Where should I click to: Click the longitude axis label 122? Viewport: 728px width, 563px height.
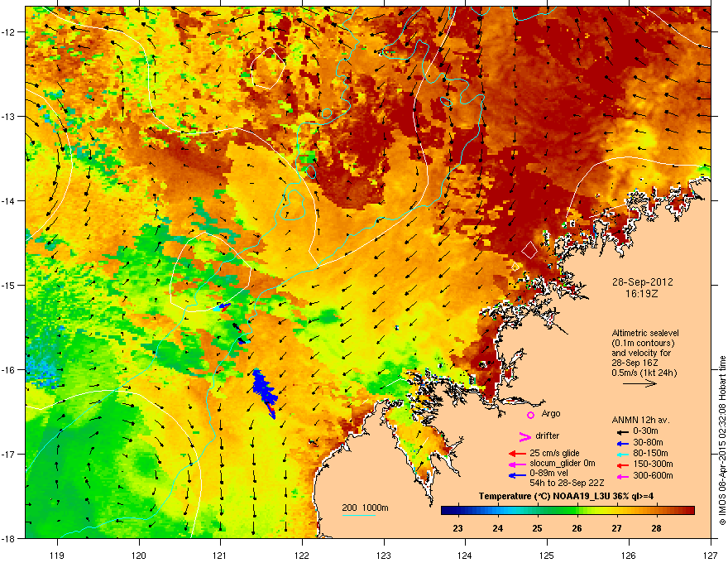[x=302, y=555]
